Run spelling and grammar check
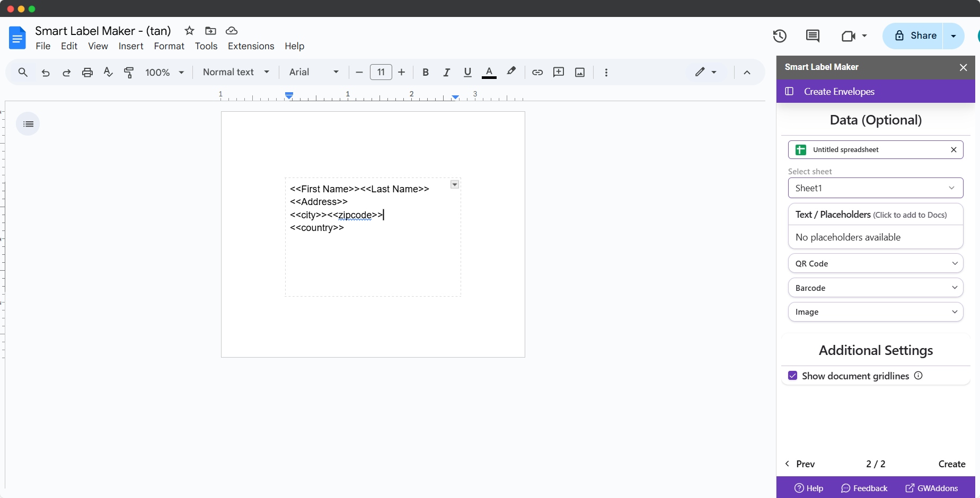 pyautogui.click(x=108, y=72)
